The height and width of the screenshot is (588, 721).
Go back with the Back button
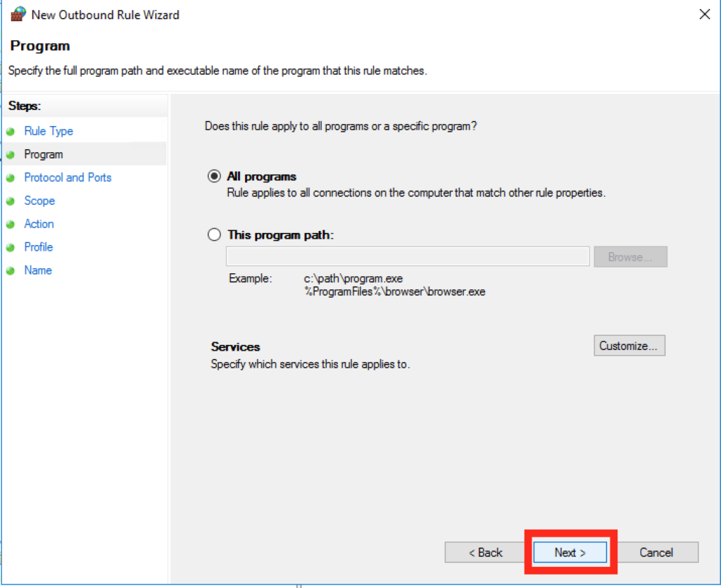pyautogui.click(x=485, y=552)
